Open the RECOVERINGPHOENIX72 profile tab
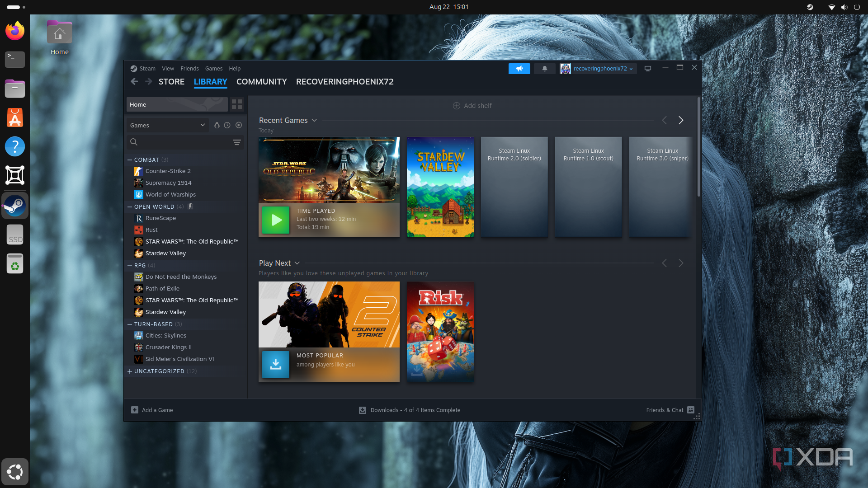This screenshot has height=488, width=868. coord(344,82)
